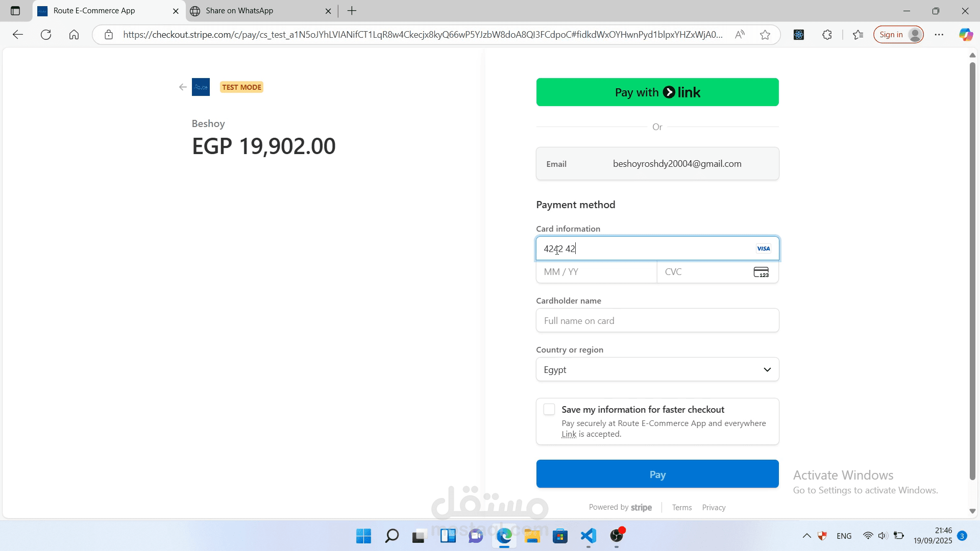
Task: Open the React DevTools extension icon
Action: pyautogui.click(x=799, y=35)
